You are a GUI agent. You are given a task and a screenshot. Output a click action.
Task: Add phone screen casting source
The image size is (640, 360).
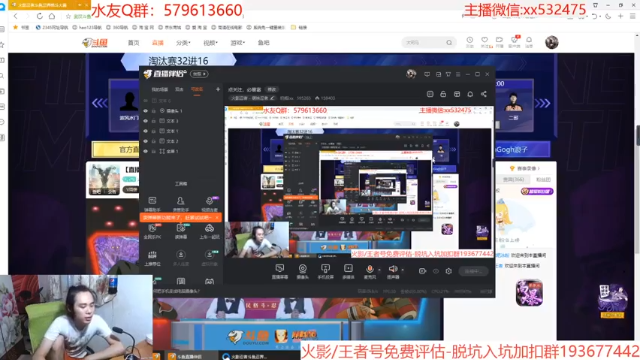325,271
